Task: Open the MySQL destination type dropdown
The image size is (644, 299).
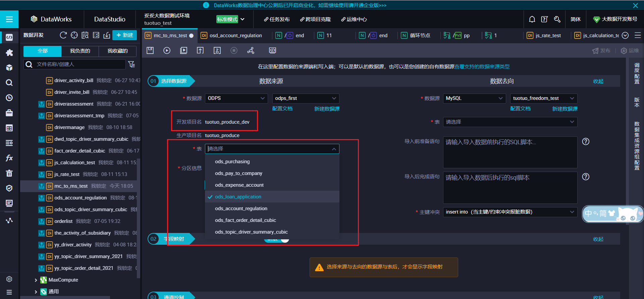Action: coord(474,98)
